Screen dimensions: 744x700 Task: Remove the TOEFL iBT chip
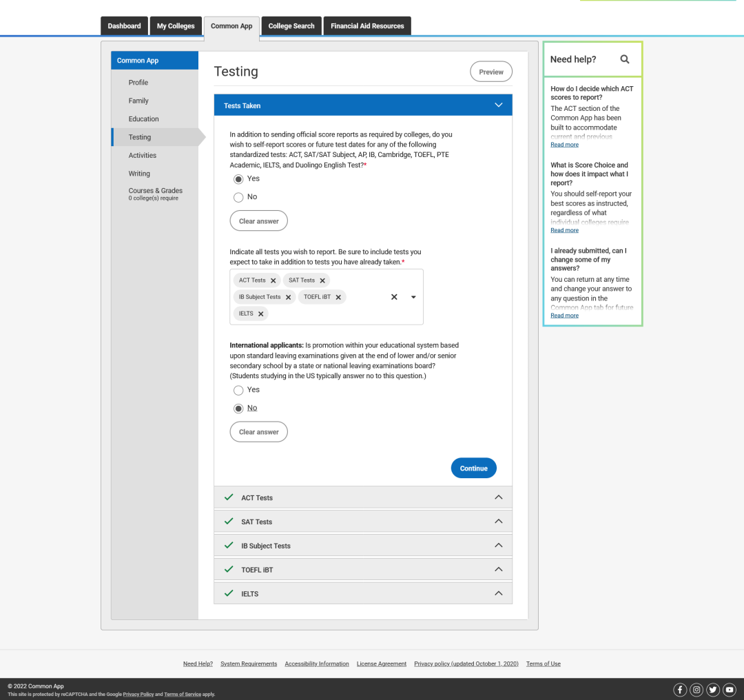point(338,297)
